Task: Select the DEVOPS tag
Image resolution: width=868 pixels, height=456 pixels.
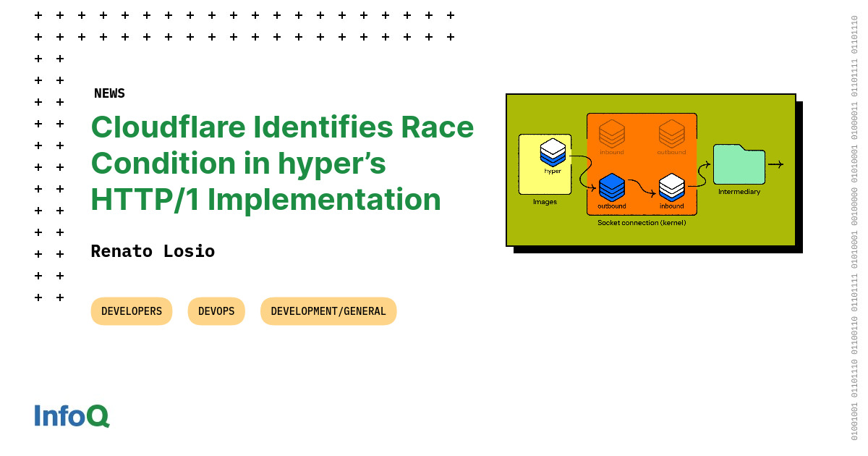Action: (216, 311)
